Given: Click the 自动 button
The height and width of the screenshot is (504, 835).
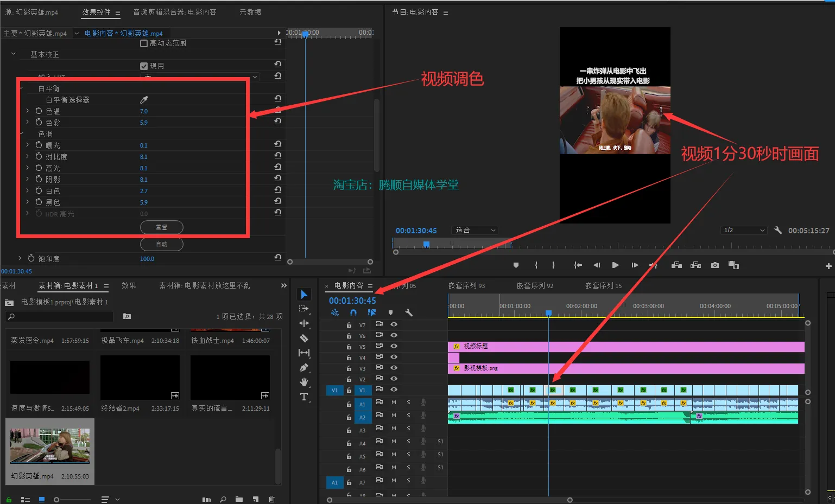Looking at the screenshot, I should (x=162, y=244).
